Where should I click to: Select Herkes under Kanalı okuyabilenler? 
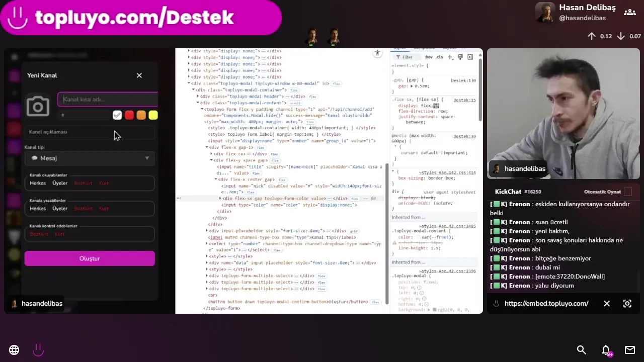click(38, 183)
